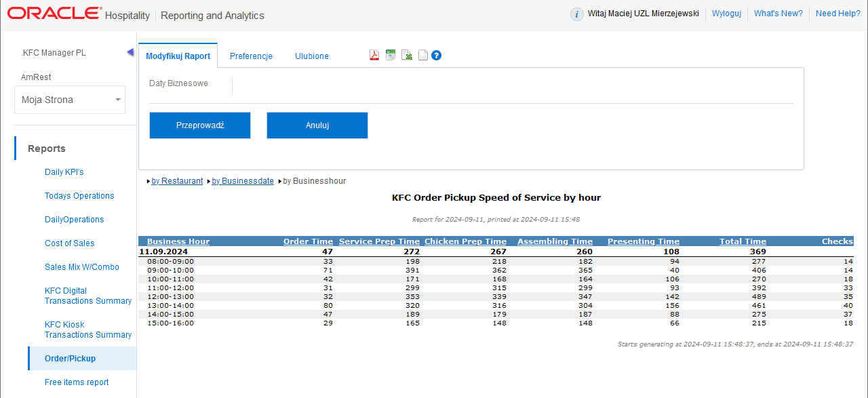Click the Oracle Hospitality logo
Viewport: 868px width, 398px height.
click(54, 12)
